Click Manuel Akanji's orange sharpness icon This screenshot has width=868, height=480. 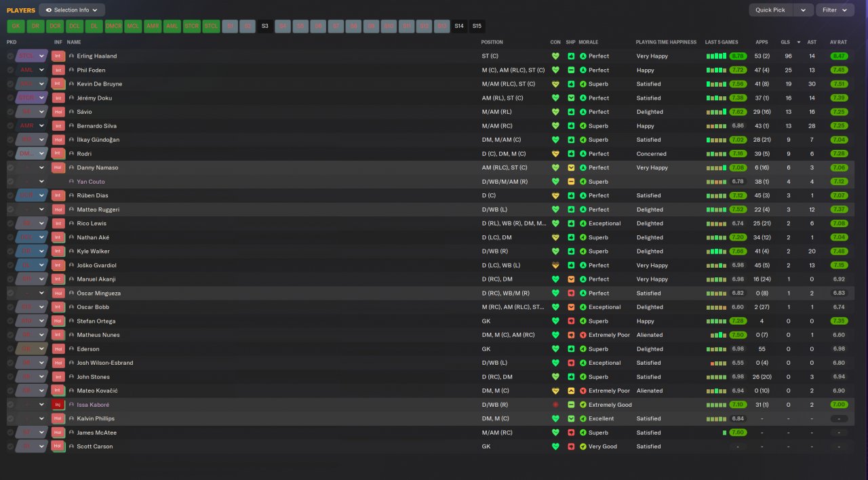coord(571,279)
